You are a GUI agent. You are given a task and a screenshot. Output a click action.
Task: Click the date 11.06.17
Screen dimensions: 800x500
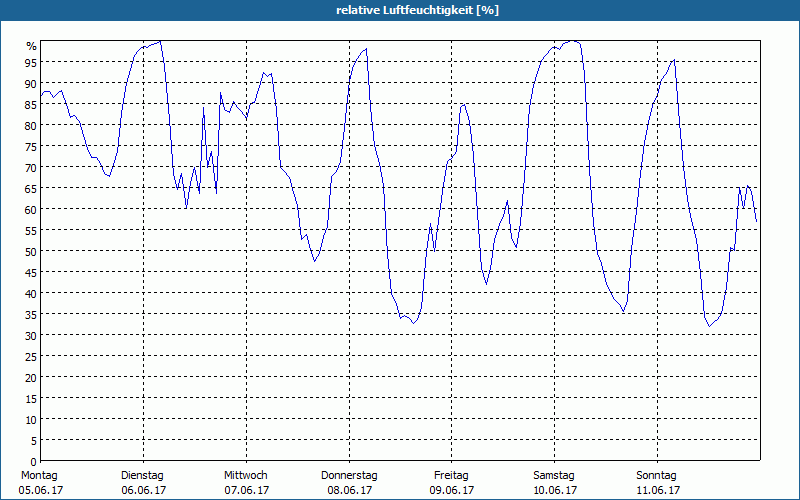coord(658,490)
